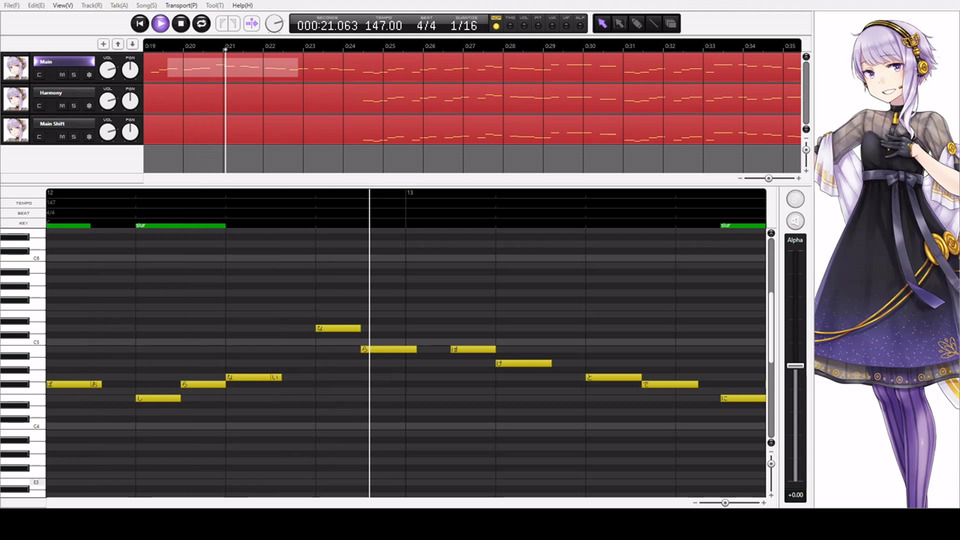Image resolution: width=960 pixels, height=540 pixels.
Task: Mute the Main Shift track
Action: click(x=62, y=137)
